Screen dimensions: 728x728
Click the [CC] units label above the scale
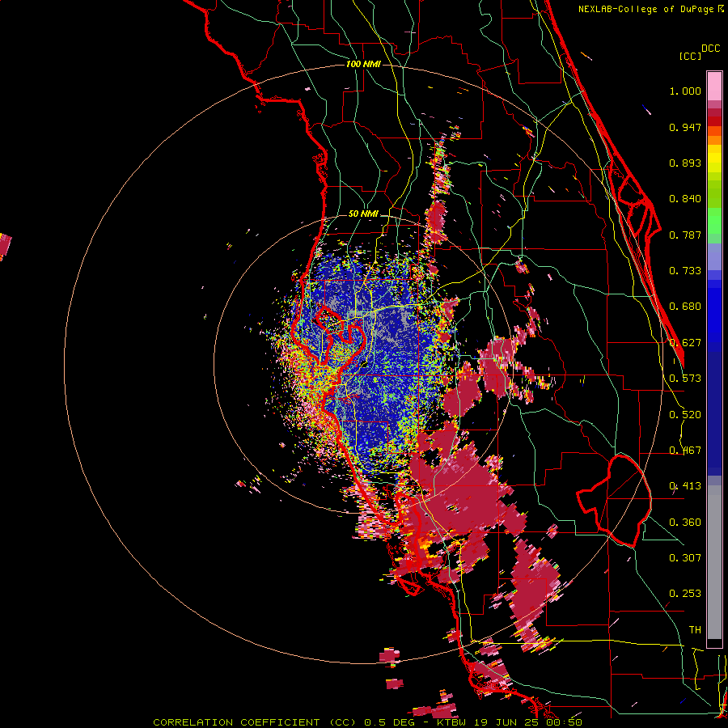click(x=690, y=56)
